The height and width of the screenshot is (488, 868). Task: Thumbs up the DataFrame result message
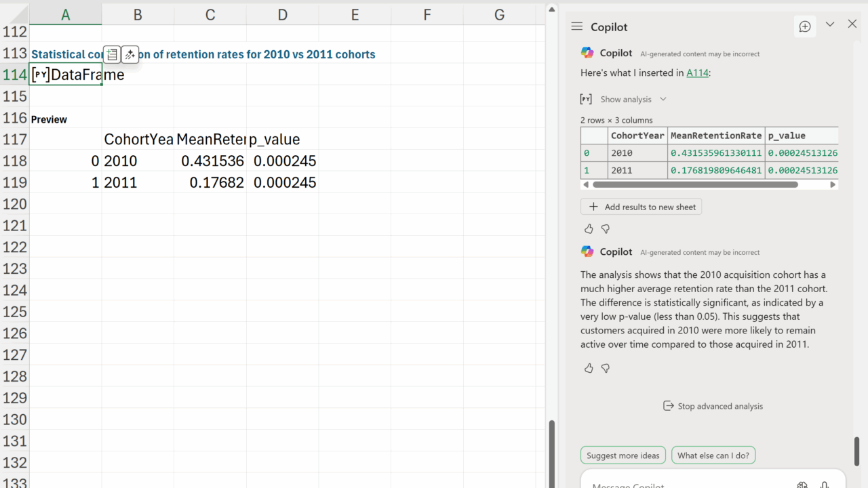(x=589, y=229)
